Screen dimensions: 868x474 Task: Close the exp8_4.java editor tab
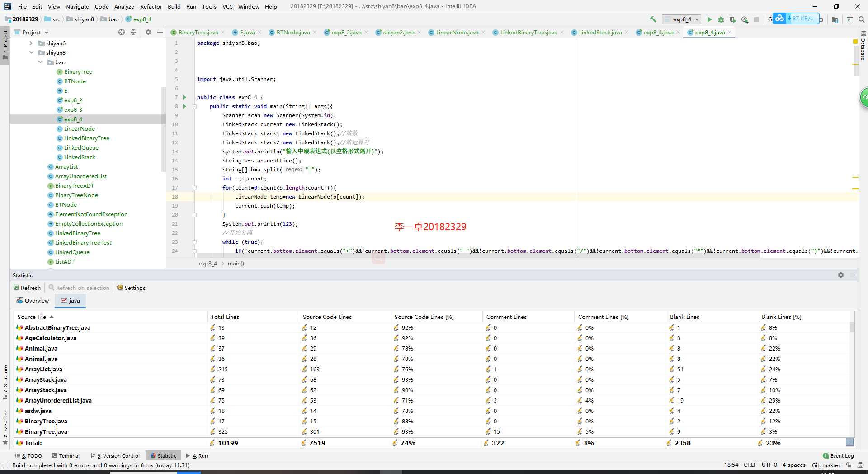730,33
